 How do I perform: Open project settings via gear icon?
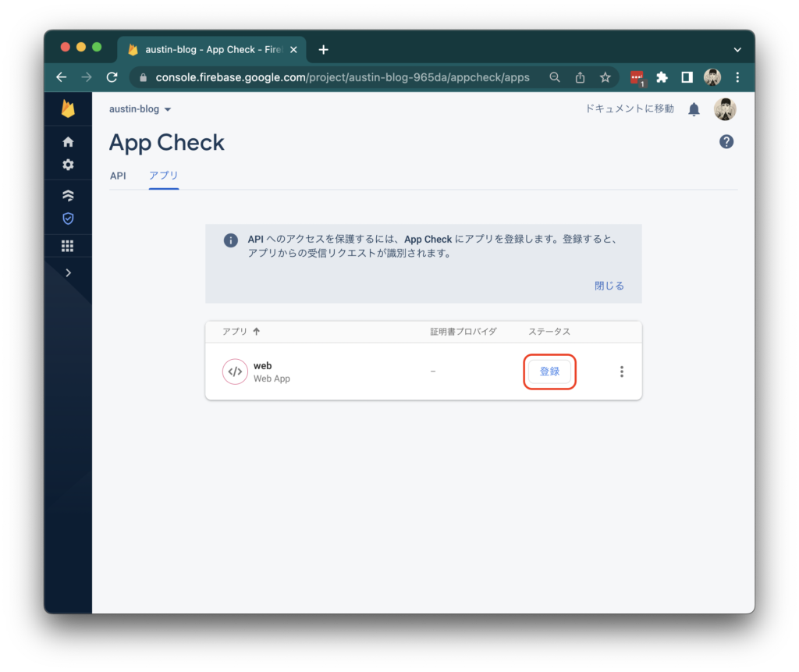point(69,165)
